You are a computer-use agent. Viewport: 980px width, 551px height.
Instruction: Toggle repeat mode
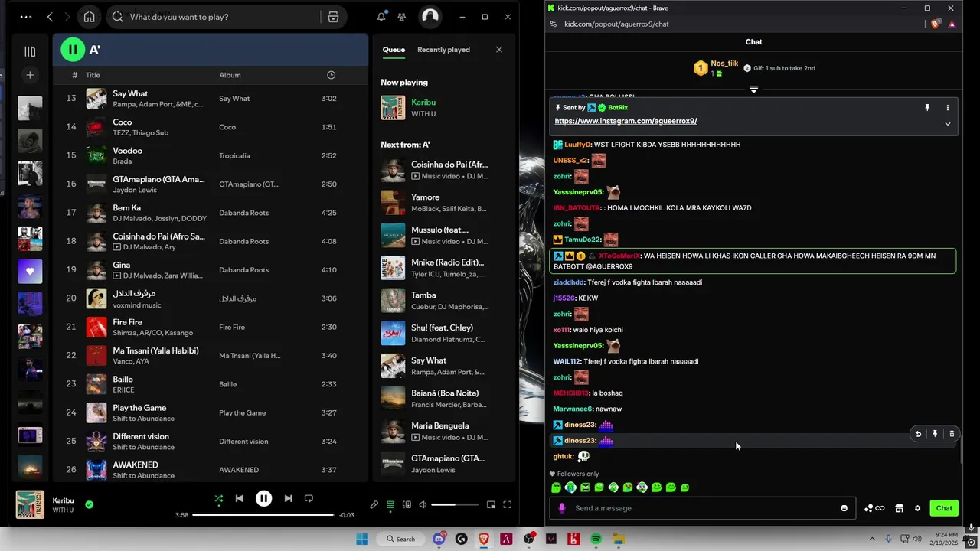(x=309, y=498)
